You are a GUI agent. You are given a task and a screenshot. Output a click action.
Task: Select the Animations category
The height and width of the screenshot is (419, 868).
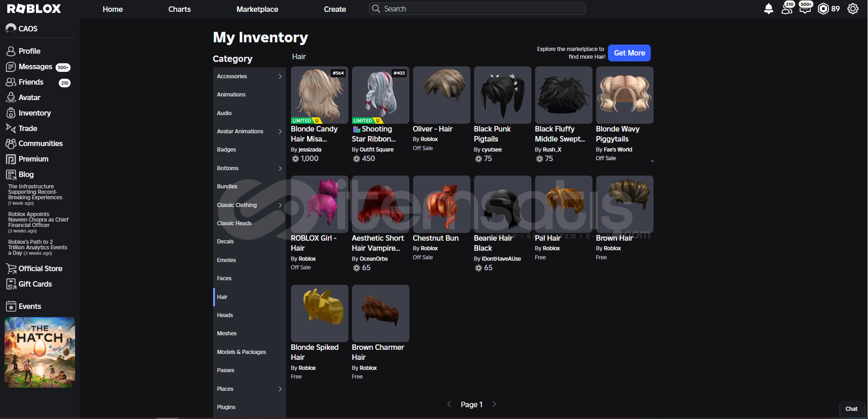point(250,95)
